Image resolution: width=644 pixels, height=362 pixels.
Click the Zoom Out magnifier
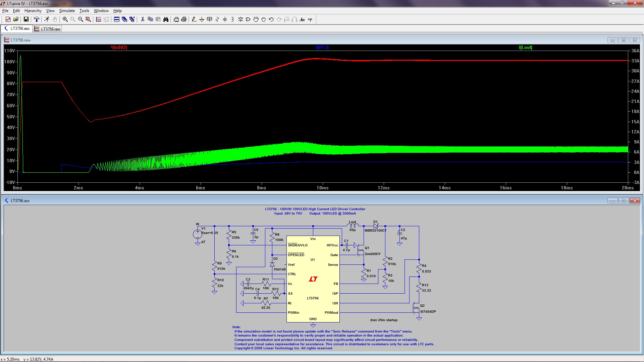80,19
